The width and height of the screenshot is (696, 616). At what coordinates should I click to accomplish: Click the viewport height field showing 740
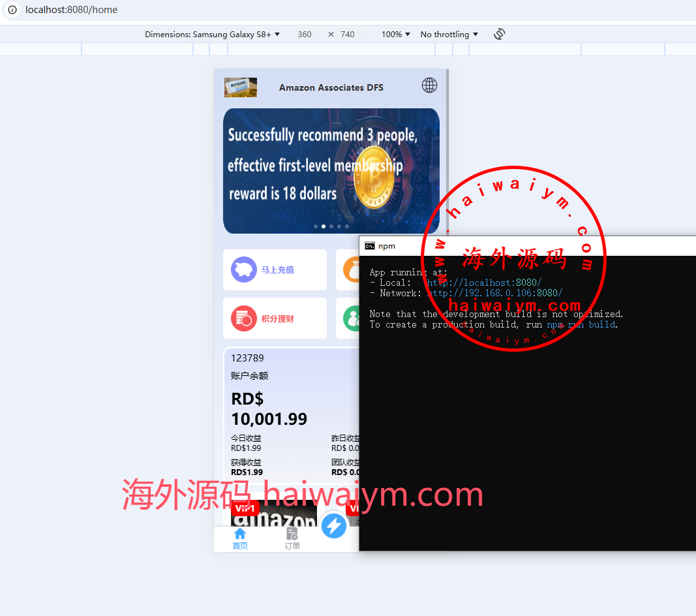[348, 34]
